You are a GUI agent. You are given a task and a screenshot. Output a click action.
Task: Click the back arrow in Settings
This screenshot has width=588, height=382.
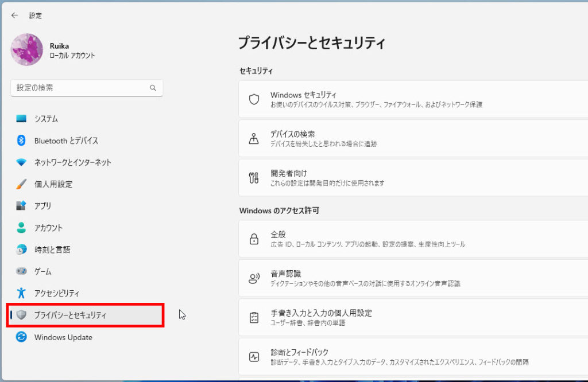coord(14,15)
